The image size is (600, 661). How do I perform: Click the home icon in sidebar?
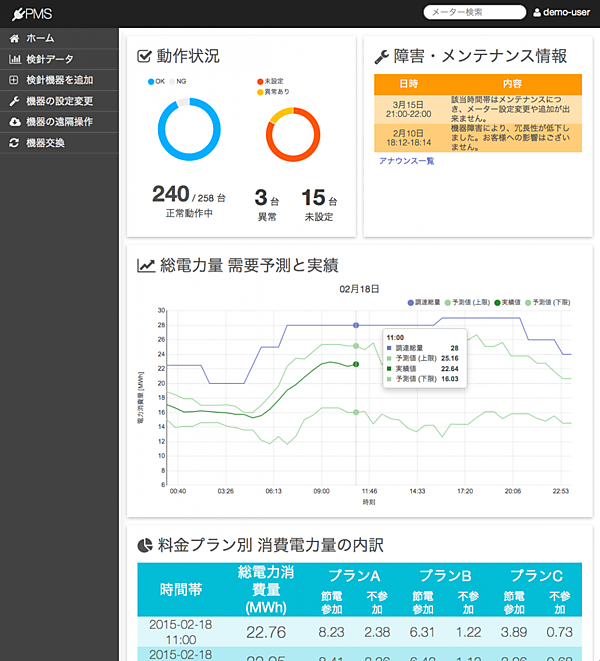14,38
